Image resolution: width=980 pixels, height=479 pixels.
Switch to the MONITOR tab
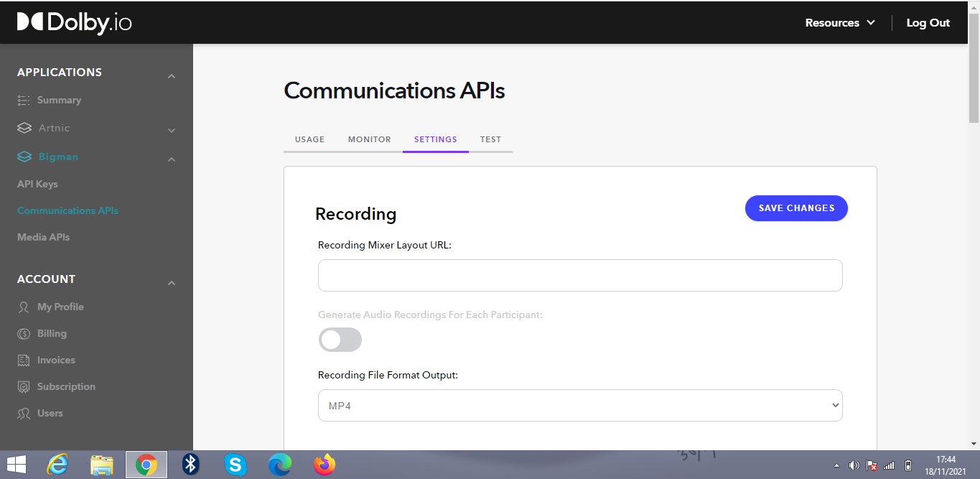[x=370, y=139]
